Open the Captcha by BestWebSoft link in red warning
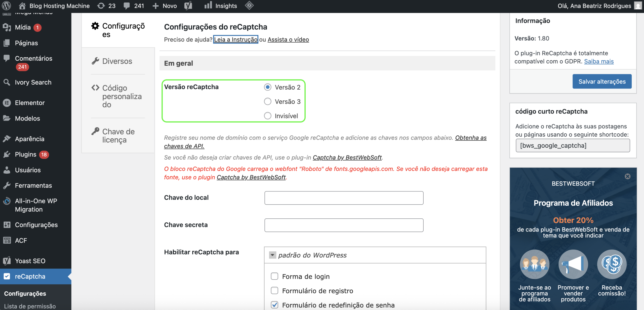 (251, 177)
